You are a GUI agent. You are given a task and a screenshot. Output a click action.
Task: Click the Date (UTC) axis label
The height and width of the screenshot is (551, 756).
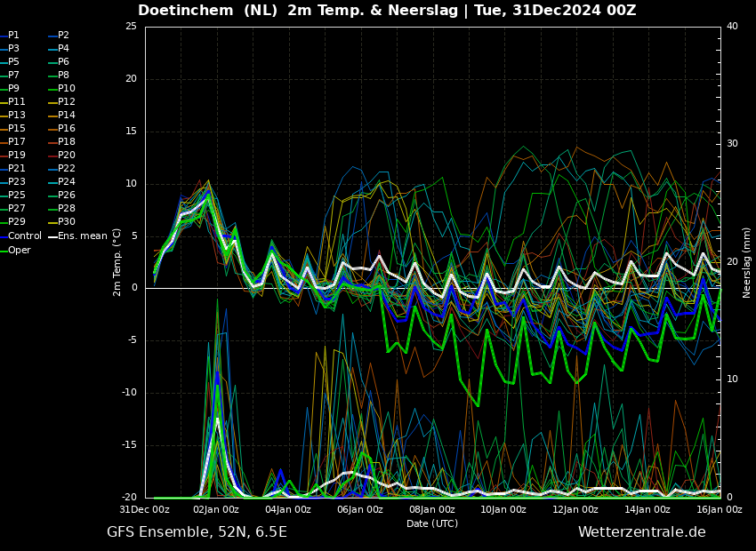pyautogui.click(x=432, y=523)
